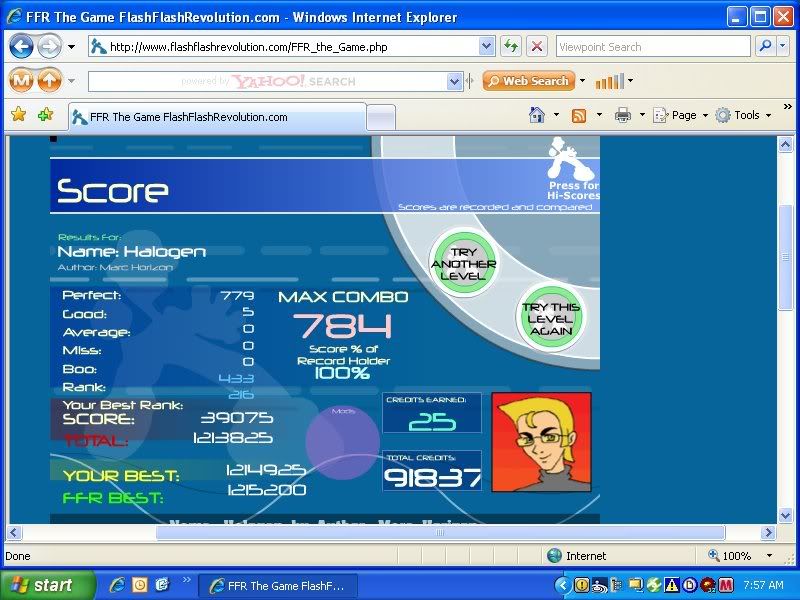Click the Stop loading icon
800x600 pixels.
click(537, 46)
